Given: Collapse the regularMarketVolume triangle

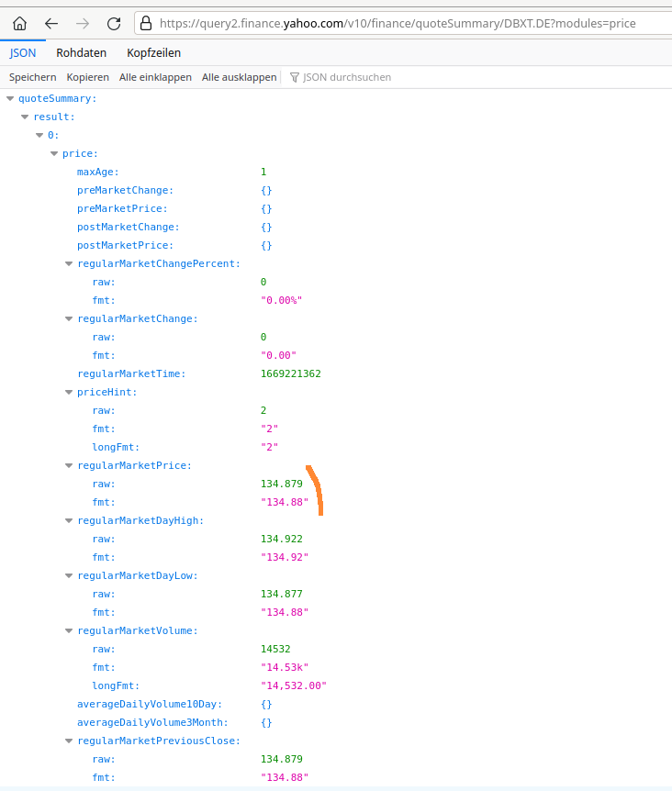Looking at the screenshot, I should pos(69,630).
